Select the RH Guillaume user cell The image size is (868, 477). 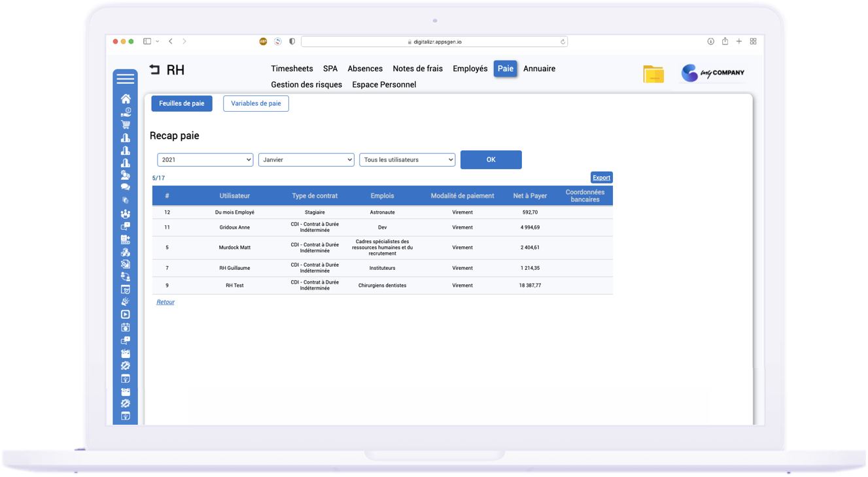click(x=235, y=268)
